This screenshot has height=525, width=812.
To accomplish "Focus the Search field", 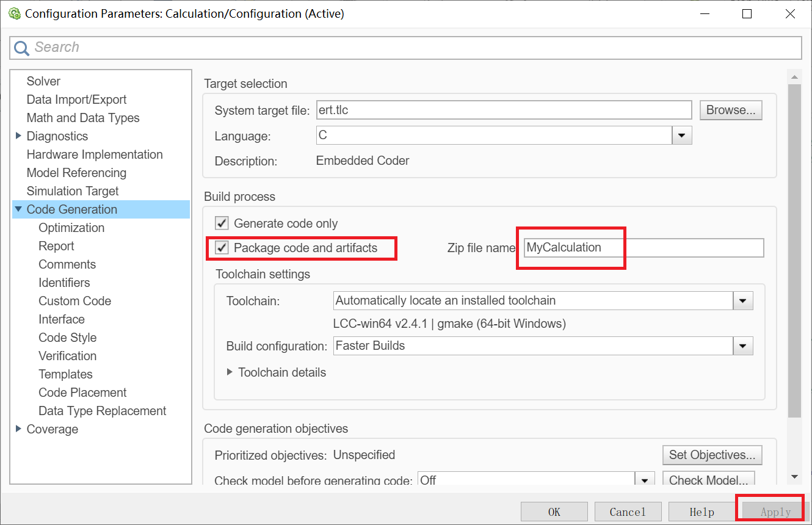I will point(405,48).
